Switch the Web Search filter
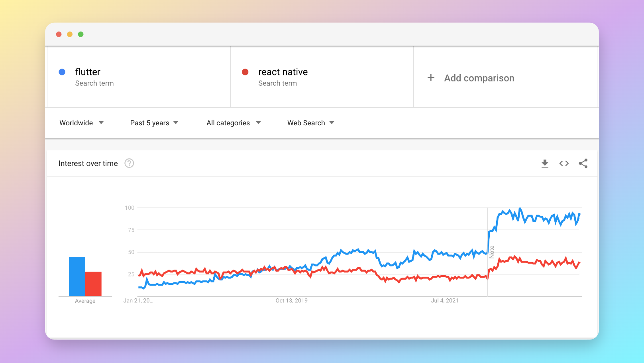This screenshot has width=644, height=363. 310,123
